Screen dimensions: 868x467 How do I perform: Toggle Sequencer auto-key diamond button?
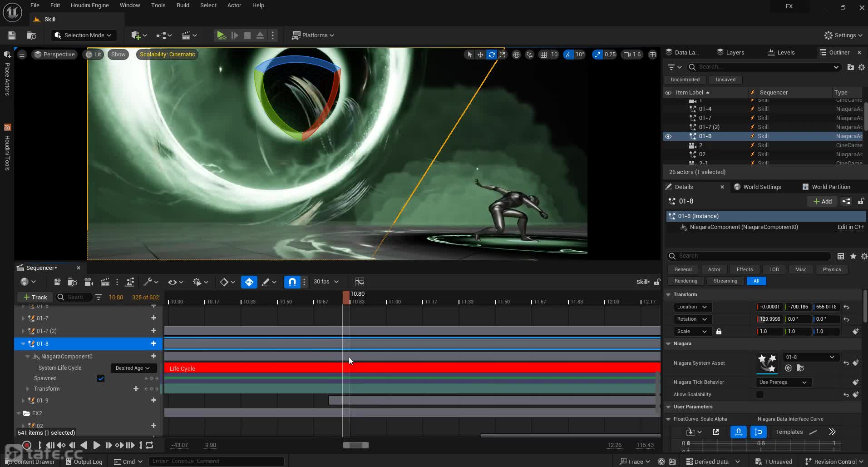[249, 282]
